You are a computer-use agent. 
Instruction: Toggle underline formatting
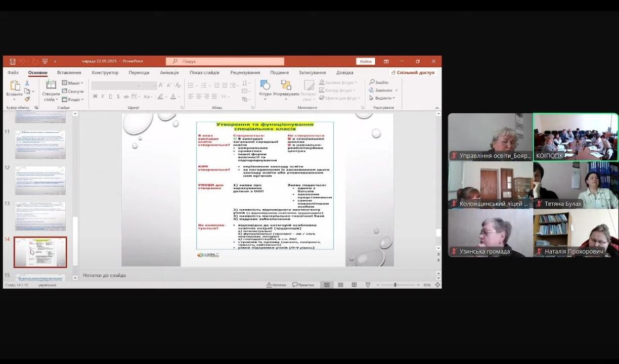point(110,96)
